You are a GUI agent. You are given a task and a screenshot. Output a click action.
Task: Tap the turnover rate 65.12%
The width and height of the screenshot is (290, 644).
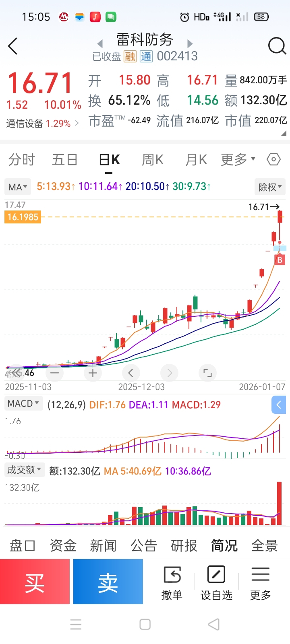(x=129, y=100)
